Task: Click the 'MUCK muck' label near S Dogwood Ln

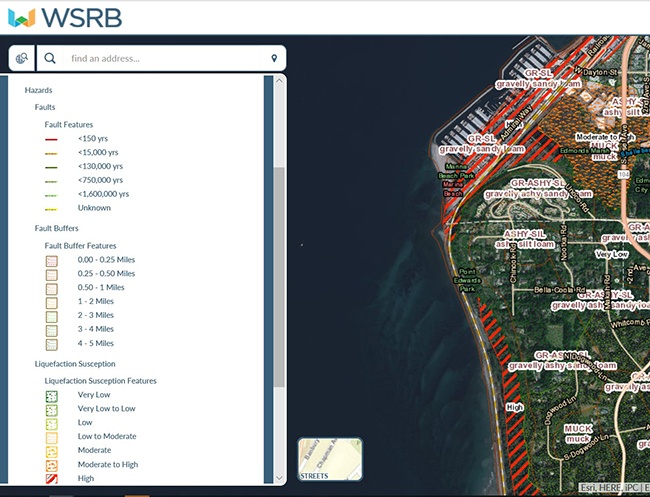Action: click(578, 434)
